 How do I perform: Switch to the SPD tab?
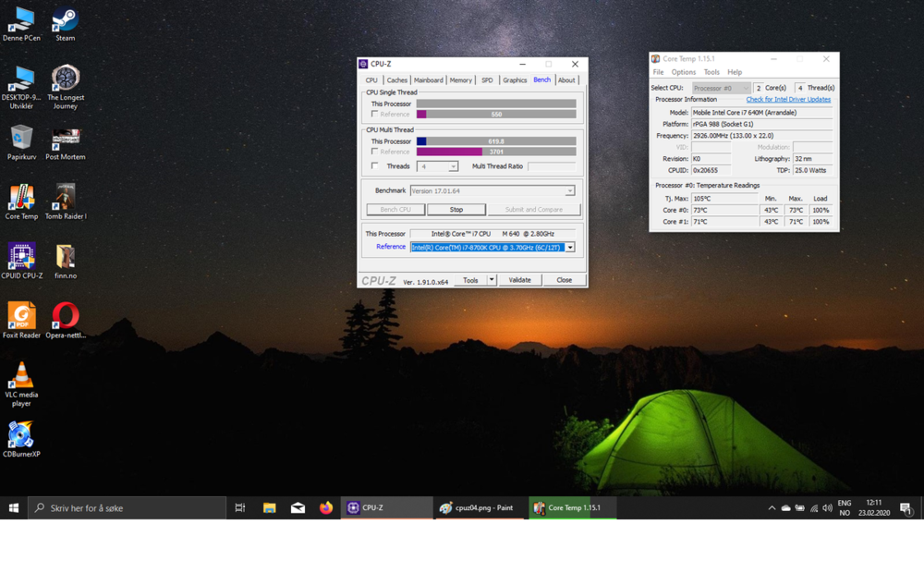click(487, 80)
